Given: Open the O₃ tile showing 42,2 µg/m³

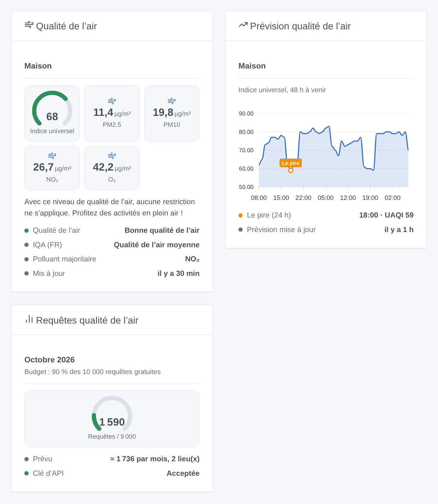Looking at the screenshot, I should (x=112, y=168).
